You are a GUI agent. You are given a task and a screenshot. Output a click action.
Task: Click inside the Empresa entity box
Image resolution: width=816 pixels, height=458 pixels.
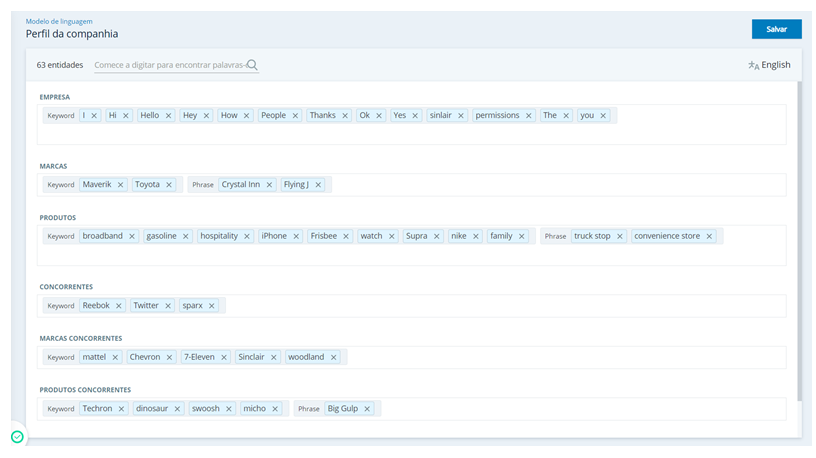412,125
